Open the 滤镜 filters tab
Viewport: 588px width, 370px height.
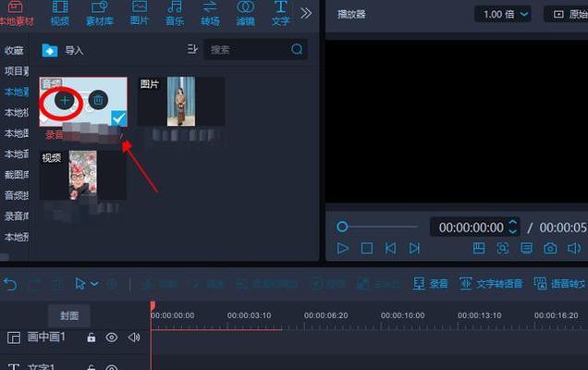(245, 14)
